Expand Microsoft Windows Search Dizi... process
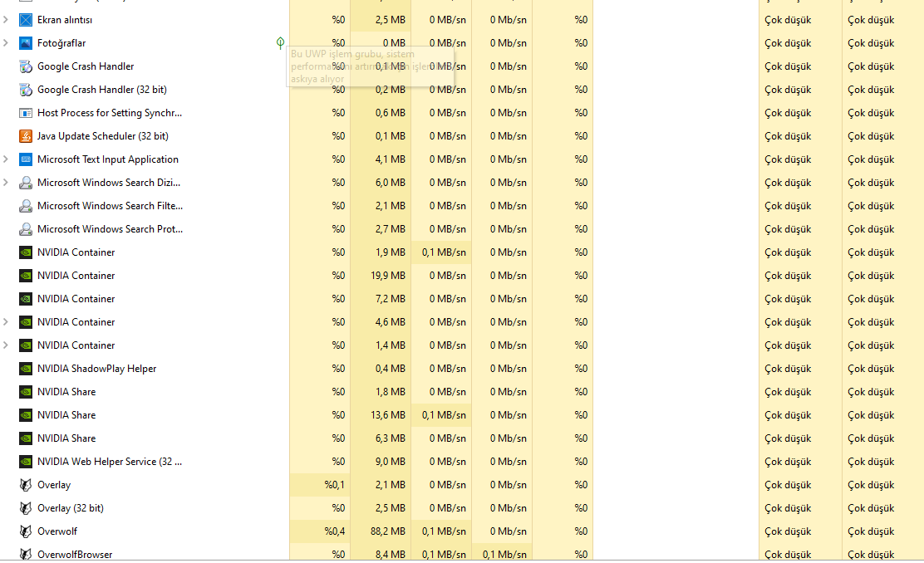The image size is (924, 563). click(x=6, y=183)
